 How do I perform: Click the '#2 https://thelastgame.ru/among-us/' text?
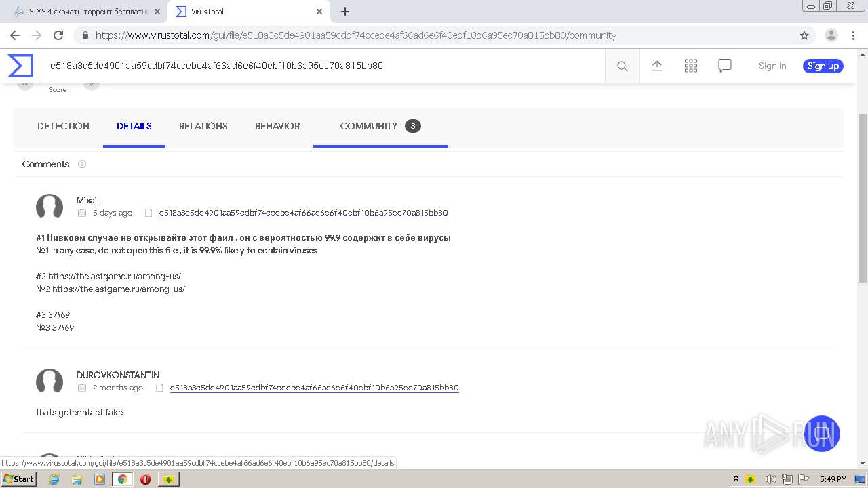point(108,277)
